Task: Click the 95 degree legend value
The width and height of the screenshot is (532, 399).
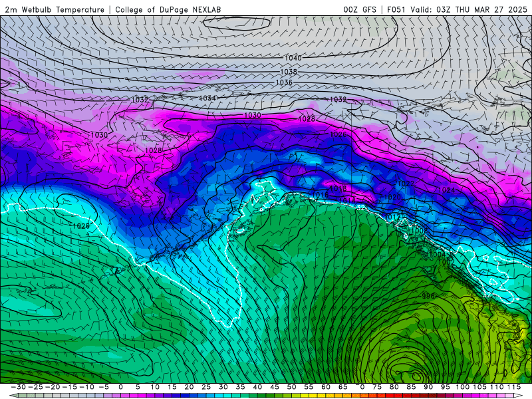Action: (445, 387)
